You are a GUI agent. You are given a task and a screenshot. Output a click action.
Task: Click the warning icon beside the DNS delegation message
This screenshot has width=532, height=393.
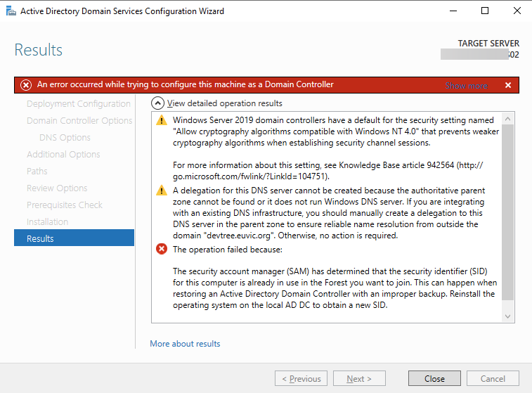(x=162, y=191)
